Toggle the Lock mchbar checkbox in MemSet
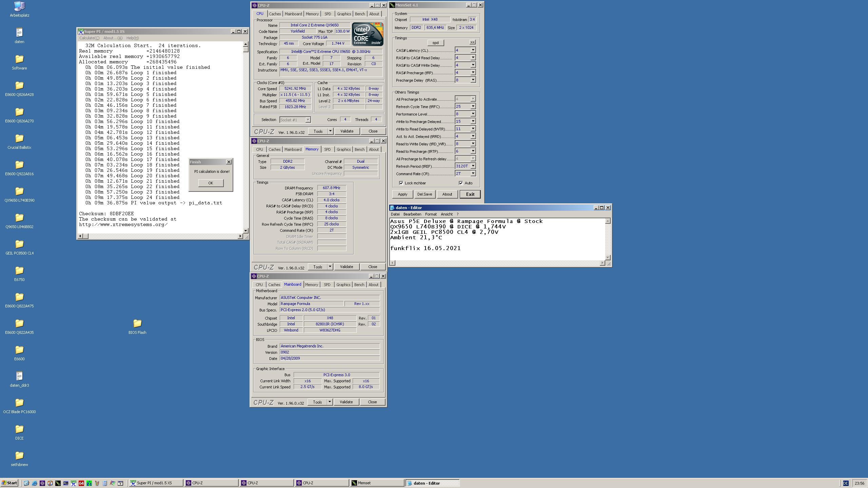The height and width of the screenshot is (488, 868). click(401, 183)
